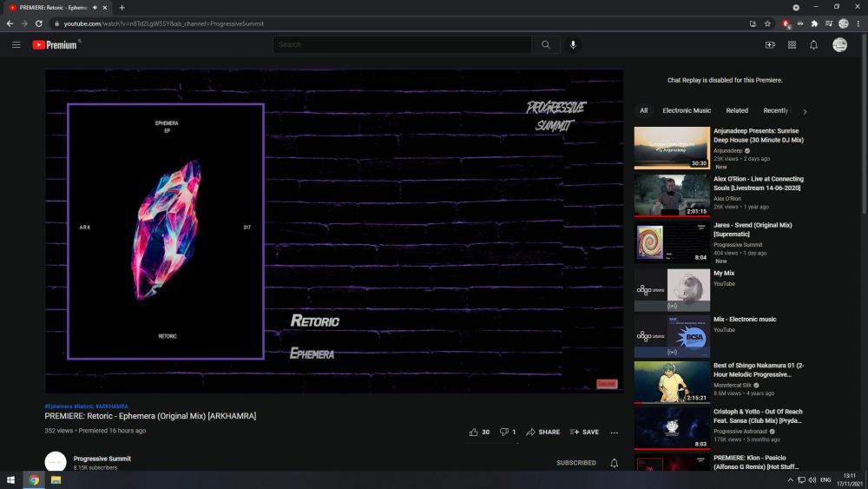
Task: Open the more actions three-dot menu
Action: [x=614, y=432]
